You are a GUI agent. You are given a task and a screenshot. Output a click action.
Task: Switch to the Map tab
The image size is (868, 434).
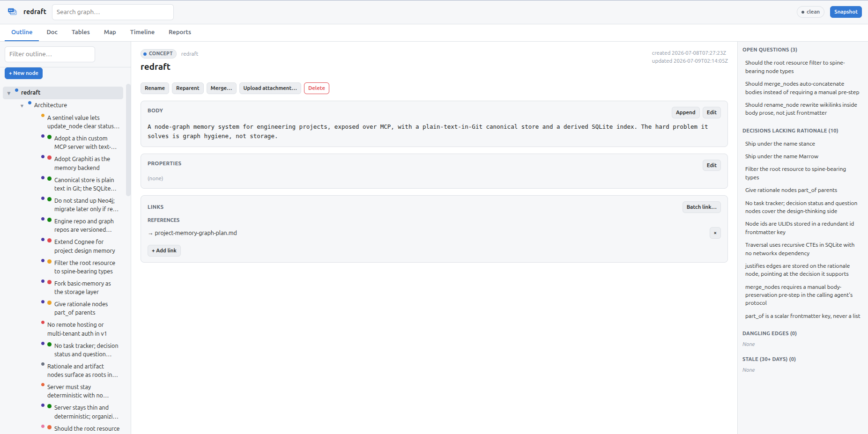point(110,32)
